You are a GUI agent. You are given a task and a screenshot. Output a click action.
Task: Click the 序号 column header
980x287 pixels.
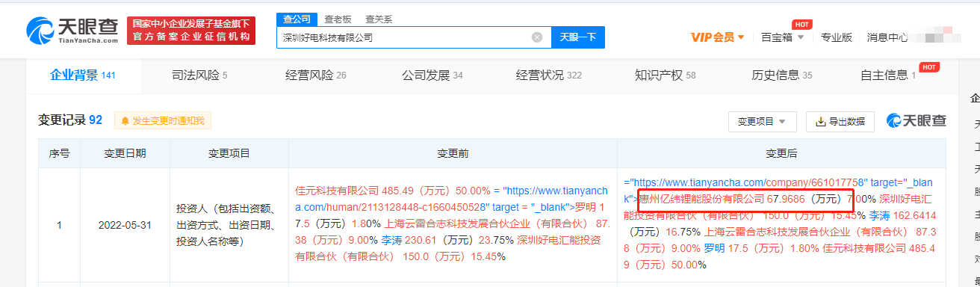[x=59, y=153]
